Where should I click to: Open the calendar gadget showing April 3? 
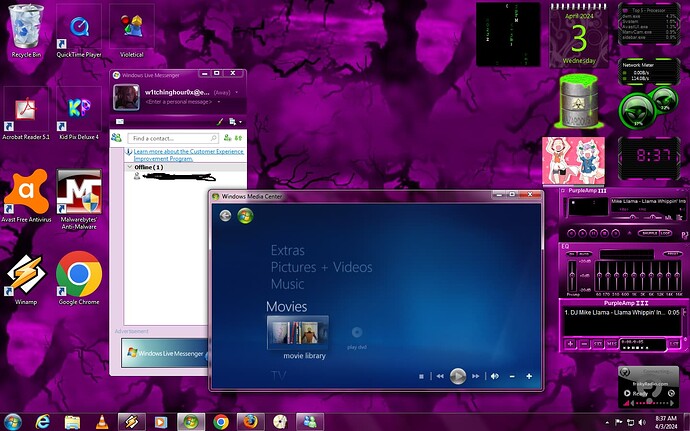coord(579,35)
